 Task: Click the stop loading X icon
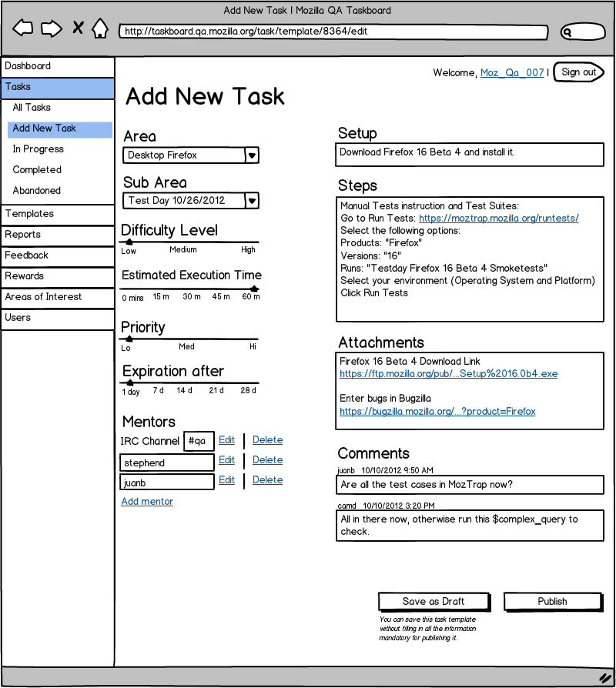78,28
